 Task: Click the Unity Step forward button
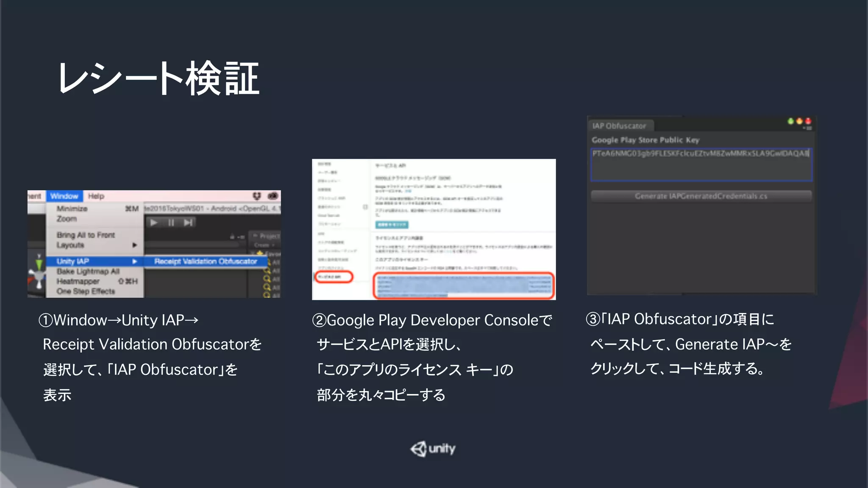click(188, 222)
